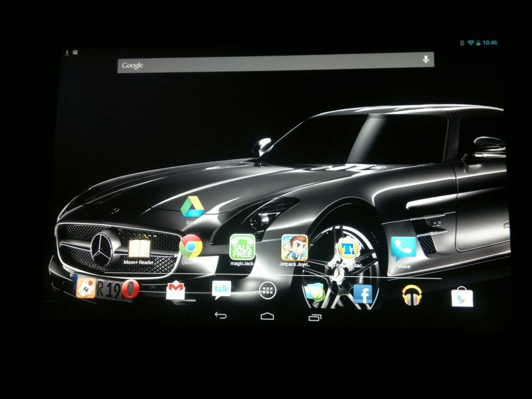This screenshot has height=399, width=532.
Task: Open the Facebook app
Action: click(363, 294)
